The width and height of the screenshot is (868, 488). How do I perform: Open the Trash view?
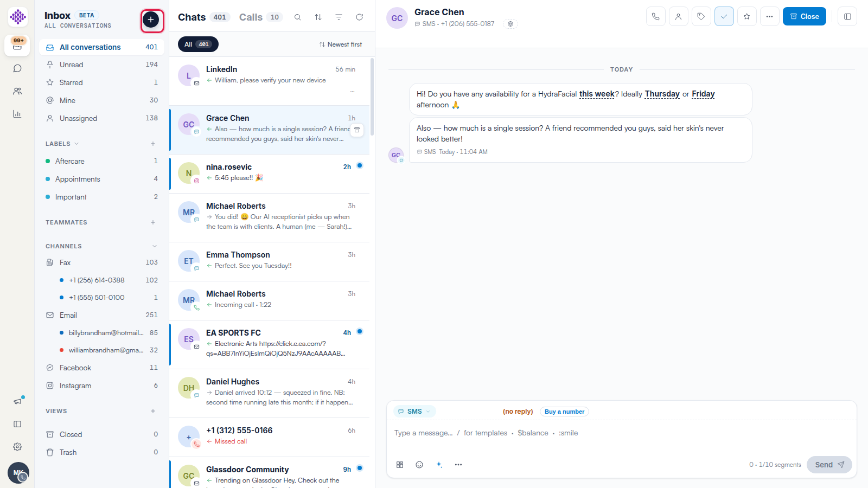click(x=101, y=452)
